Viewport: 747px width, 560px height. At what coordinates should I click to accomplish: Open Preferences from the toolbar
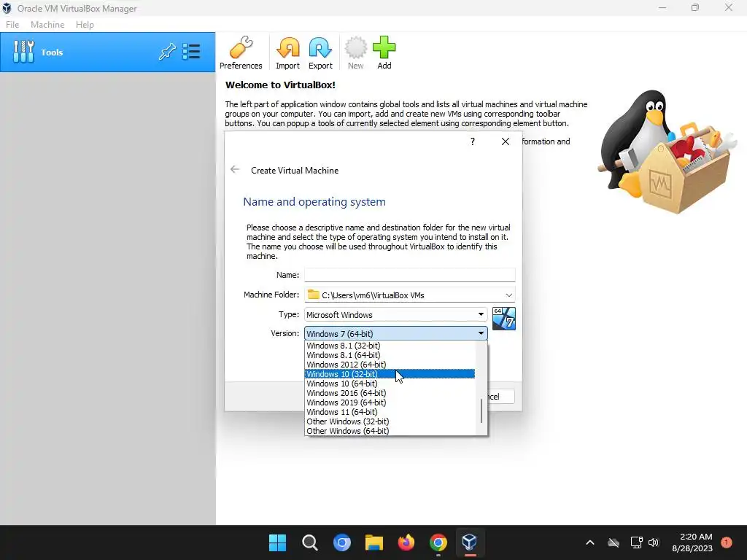(x=241, y=52)
